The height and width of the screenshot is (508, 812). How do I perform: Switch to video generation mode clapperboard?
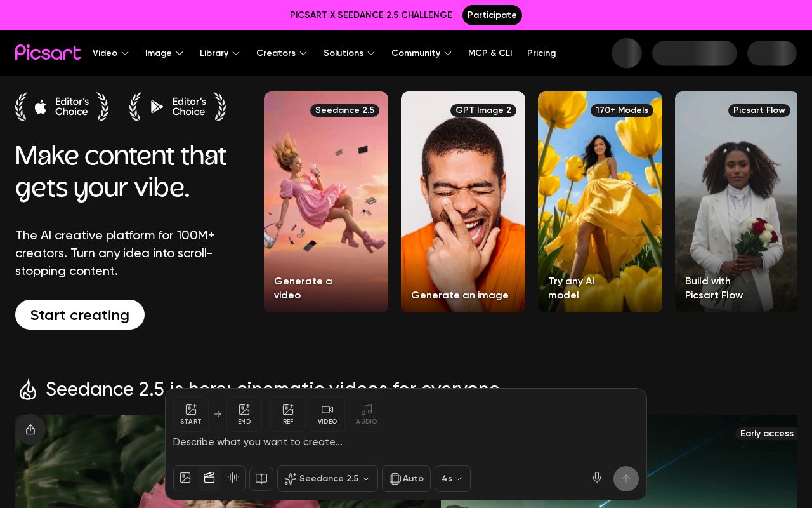tap(209, 478)
